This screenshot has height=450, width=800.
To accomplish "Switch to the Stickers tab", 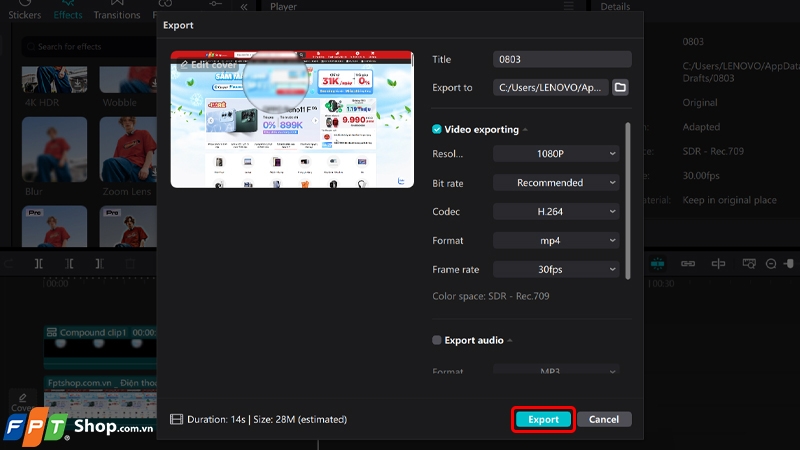I will pyautogui.click(x=24, y=10).
